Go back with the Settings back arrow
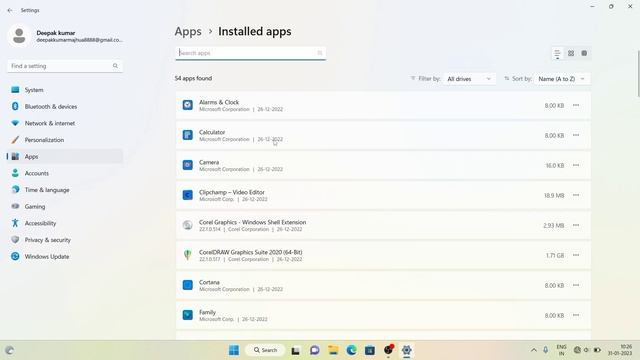The height and width of the screenshot is (360, 640). click(10, 10)
